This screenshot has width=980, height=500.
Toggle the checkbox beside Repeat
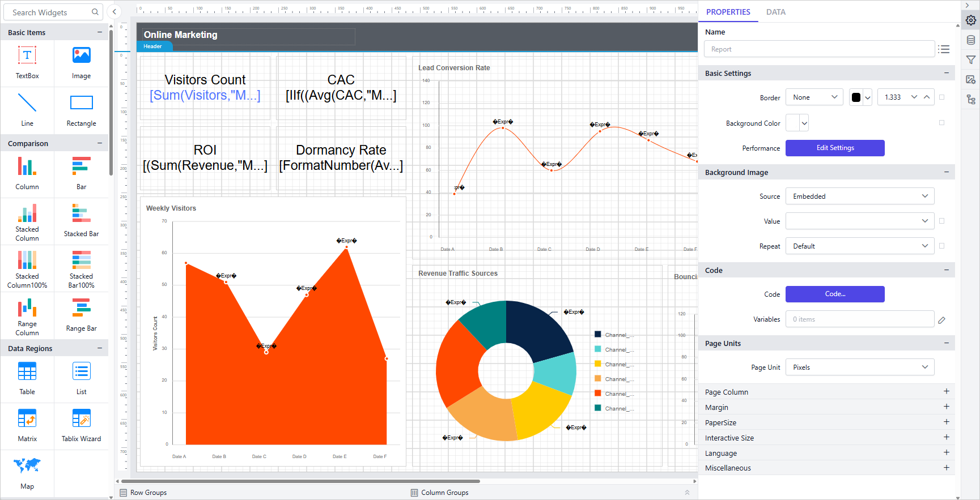tap(942, 246)
